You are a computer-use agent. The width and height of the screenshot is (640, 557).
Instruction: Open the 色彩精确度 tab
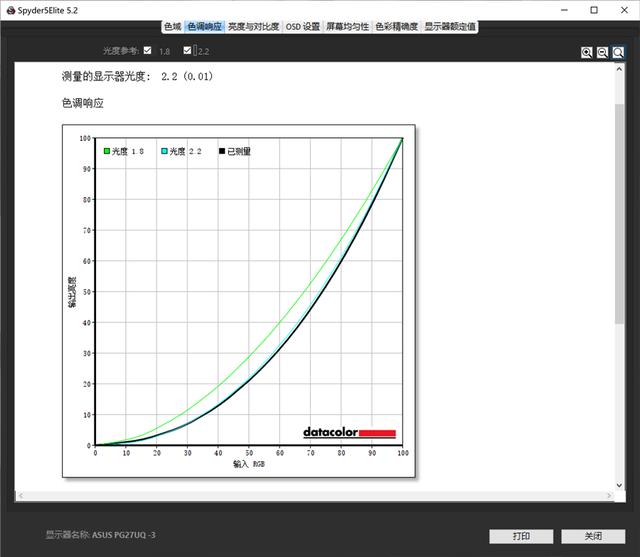click(396, 27)
